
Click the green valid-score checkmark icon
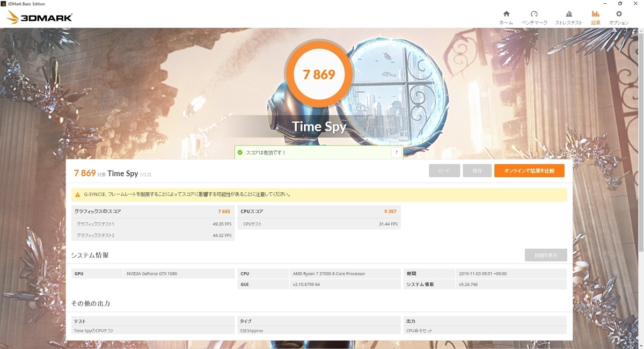click(x=240, y=152)
